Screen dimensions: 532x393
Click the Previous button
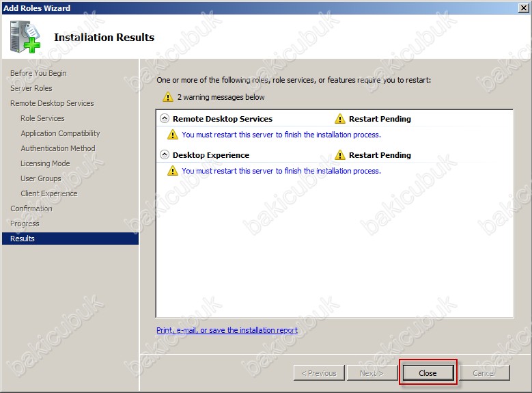click(319, 373)
